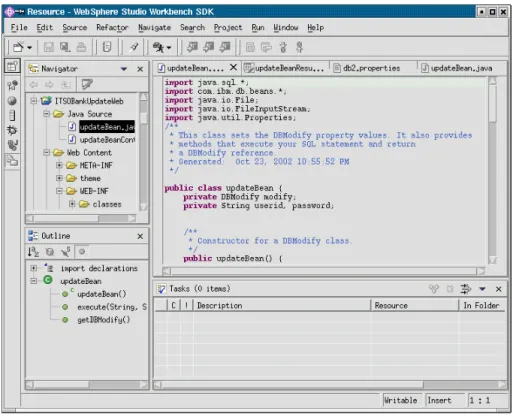Click the filter tasks icon in Tasks panel
513x417 pixels.
465,289
